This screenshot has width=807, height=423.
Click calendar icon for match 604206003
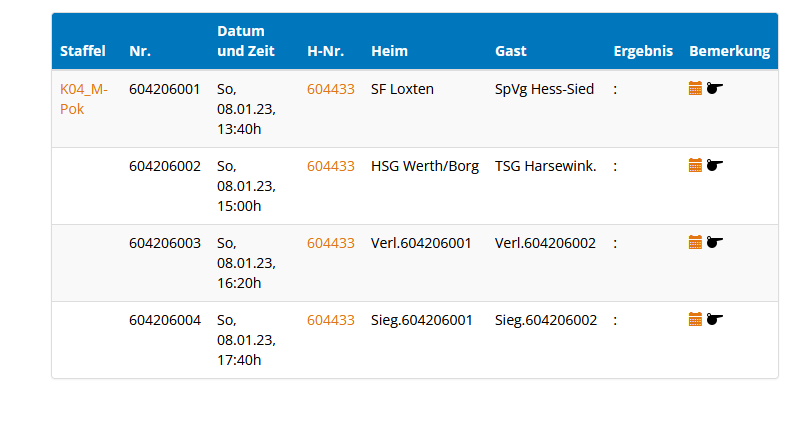coord(695,242)
